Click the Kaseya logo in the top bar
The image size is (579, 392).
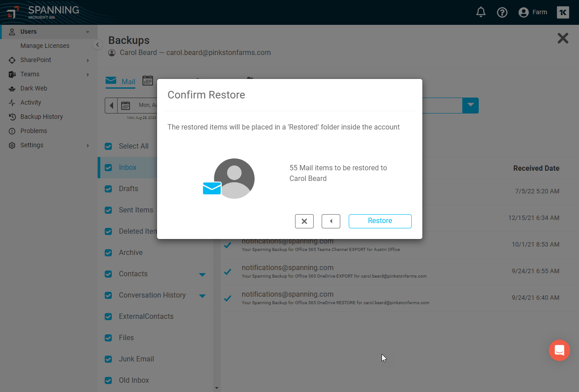562,12
